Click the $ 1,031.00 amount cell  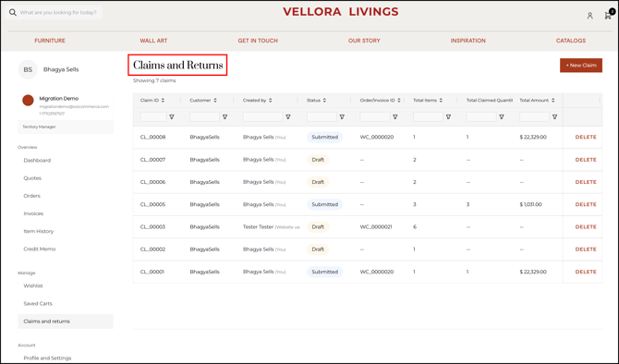click(530, 204)
